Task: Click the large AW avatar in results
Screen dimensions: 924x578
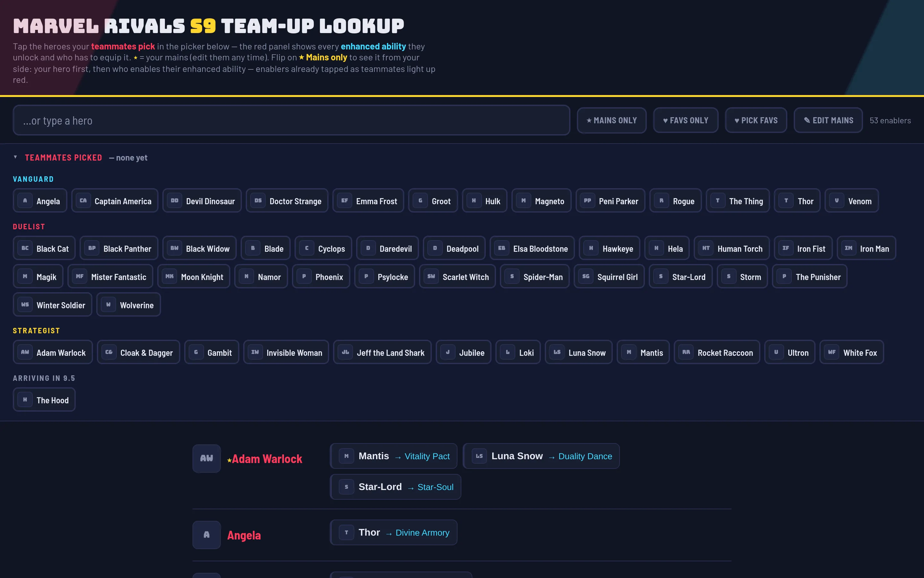Action: [x=207, y=458]
